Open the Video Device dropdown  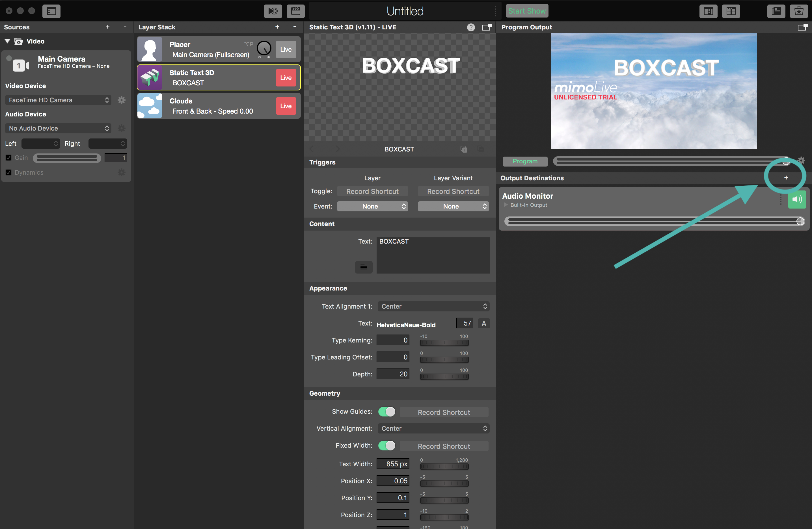click(x=58, y=100)
